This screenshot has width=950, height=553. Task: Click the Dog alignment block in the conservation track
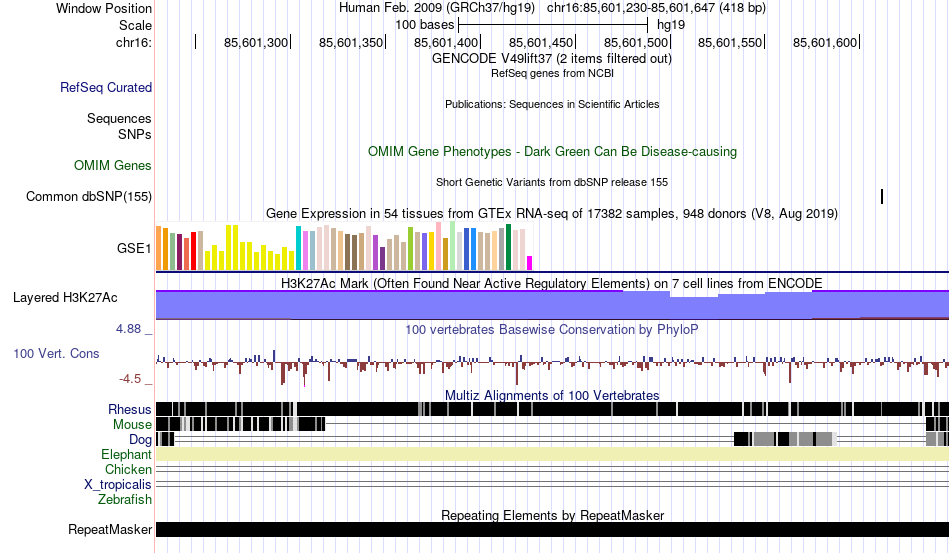click(785, 439)
